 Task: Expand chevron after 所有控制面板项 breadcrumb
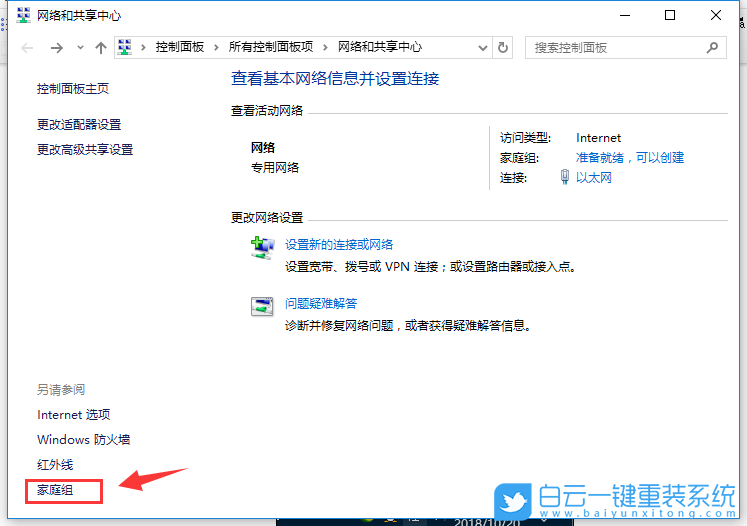click(x=325, y=47)
